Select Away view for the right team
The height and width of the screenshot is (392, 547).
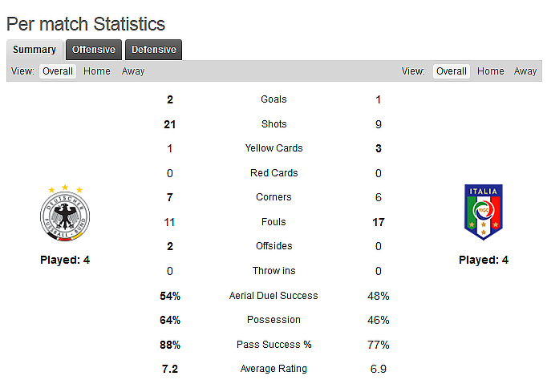(525, 71)
